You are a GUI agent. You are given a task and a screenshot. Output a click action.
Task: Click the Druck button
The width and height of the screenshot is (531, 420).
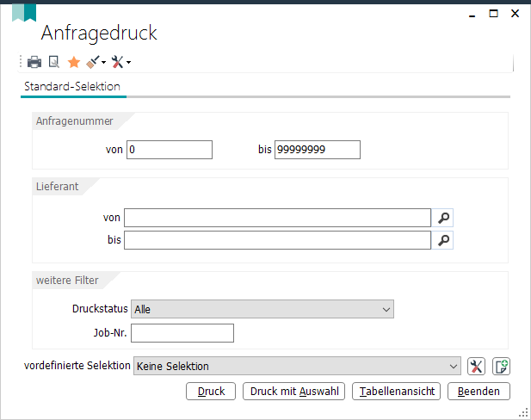[211, 392]
